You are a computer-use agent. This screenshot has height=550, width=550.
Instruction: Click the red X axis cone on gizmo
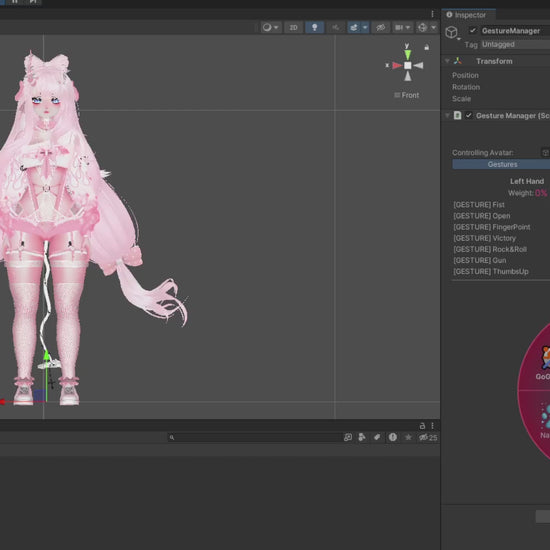pyautogui.click(x=397, y=65)
